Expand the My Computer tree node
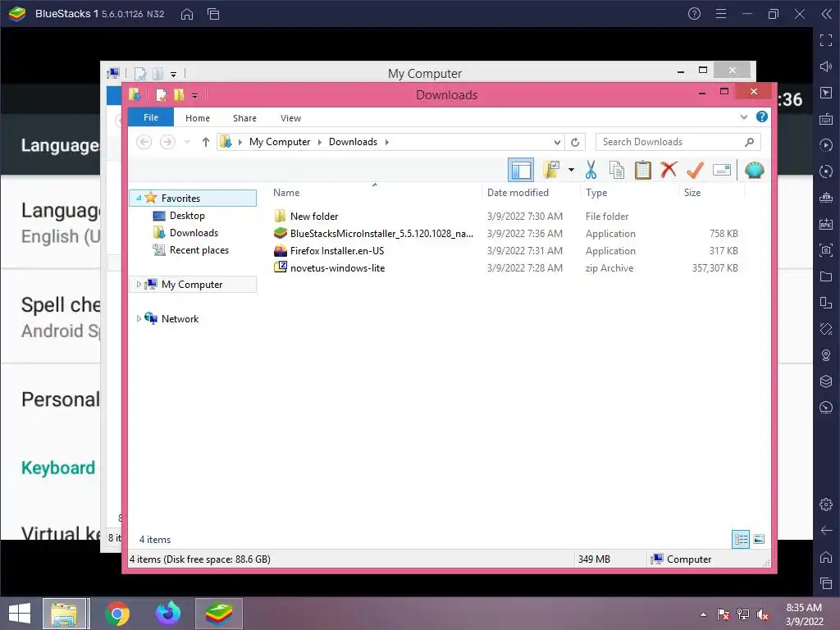 (139, 284)
